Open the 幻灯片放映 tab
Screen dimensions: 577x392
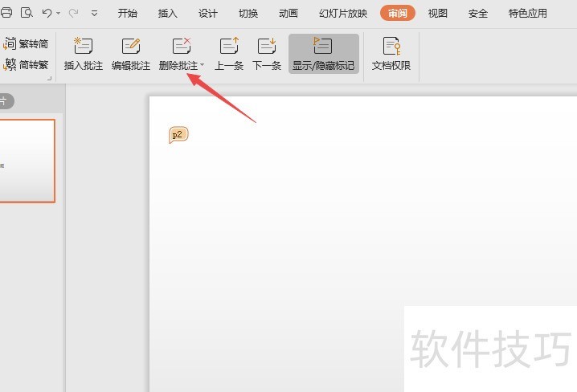pos(343,13)
